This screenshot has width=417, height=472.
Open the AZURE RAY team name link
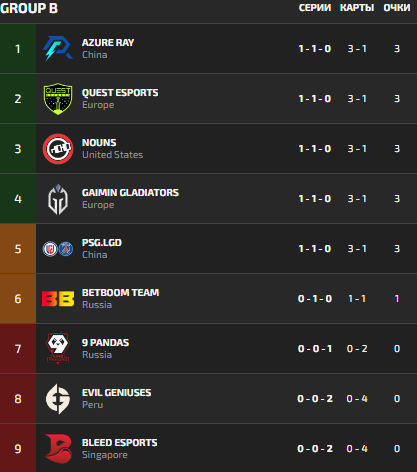108,43
